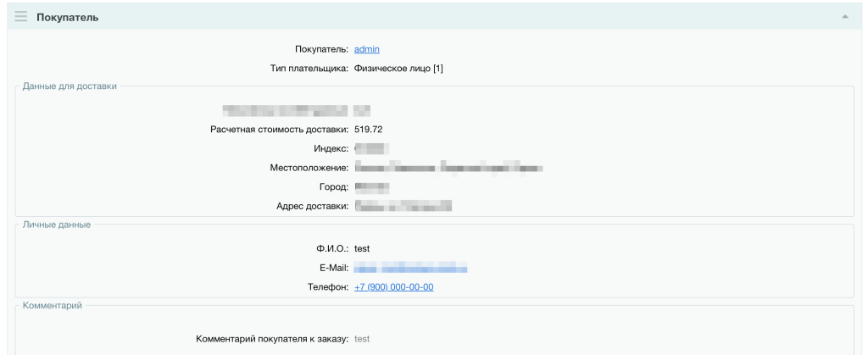Click the blurred Местоположение value
Image resolution: width=868 pixels, height=355 pixels.
pyautogui.click(x=448, y=168)
